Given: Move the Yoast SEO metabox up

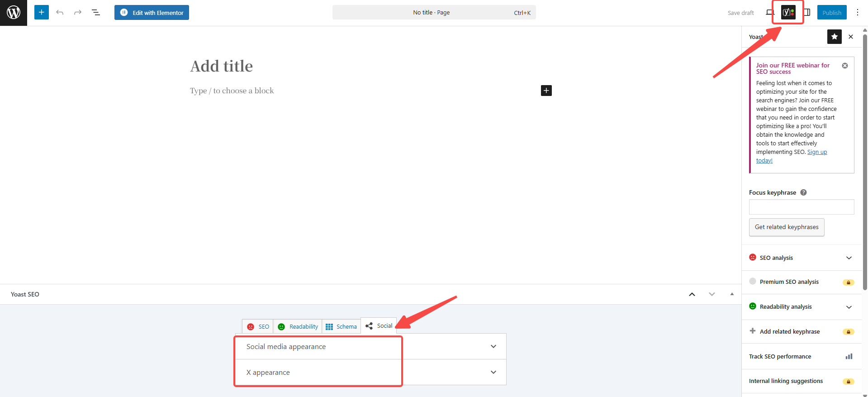Looking at the screenshot, I should pos(692,294).
